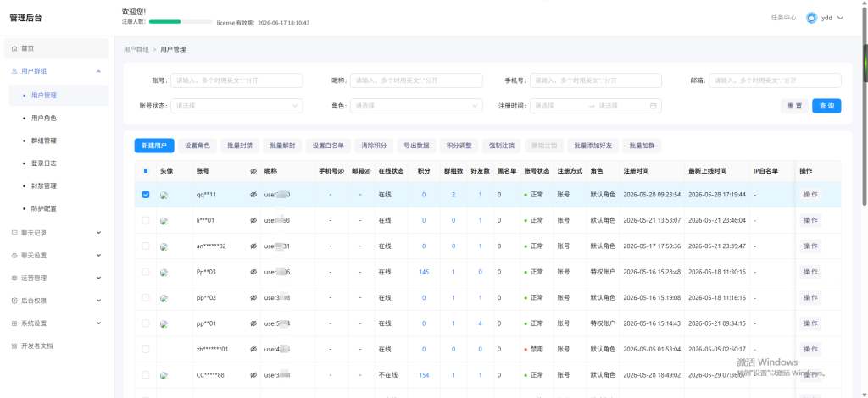Check the pp**01 row checkbox
Viewport: 868px width, 398px height.
[x=146, y=323]
